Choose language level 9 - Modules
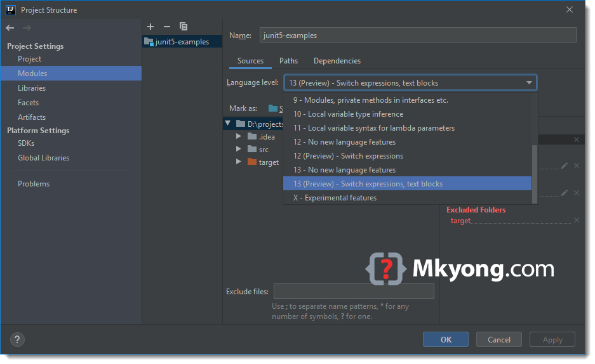The width and height of the screenshot is (595, 364). [407, 100]
